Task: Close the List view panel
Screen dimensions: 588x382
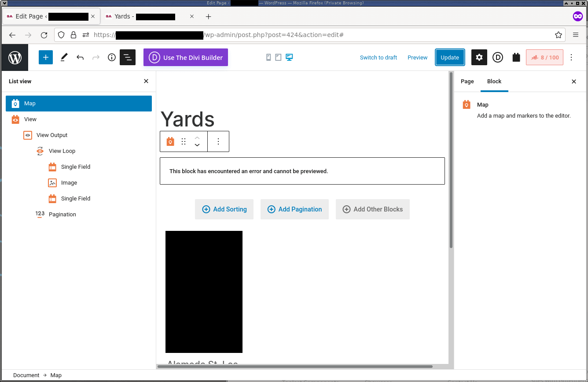Action: tap(146, 82)
